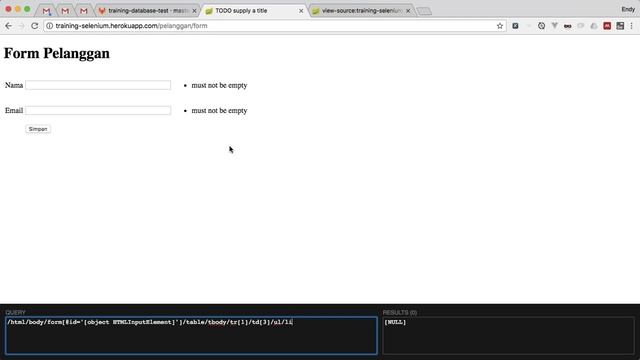Click the Email error message text
The width and height of the screenshot is (640, 360).
pos(219,111)
